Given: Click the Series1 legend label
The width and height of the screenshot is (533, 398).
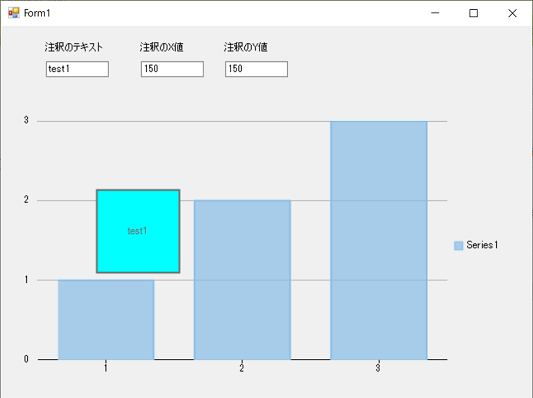Looking at the screenshot, I should 482,245.
